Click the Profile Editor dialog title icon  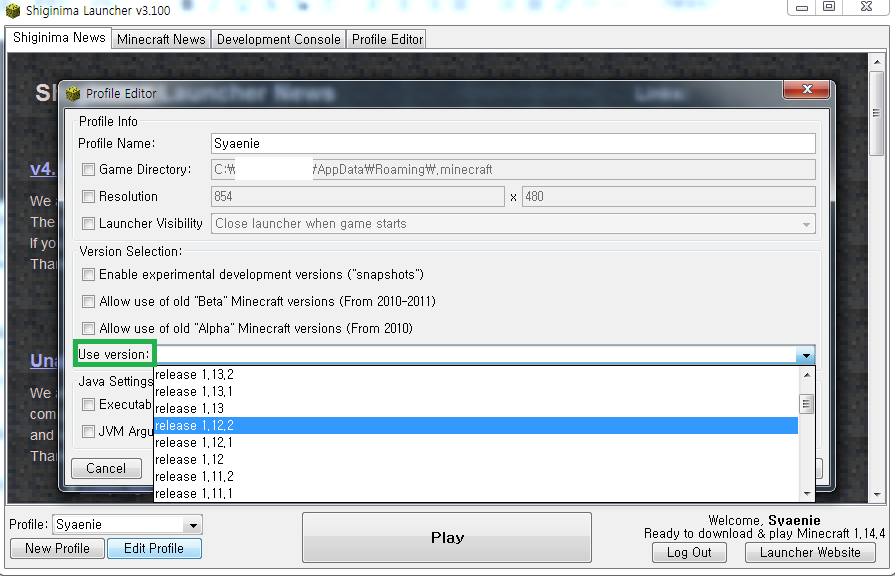coord(73,94)
